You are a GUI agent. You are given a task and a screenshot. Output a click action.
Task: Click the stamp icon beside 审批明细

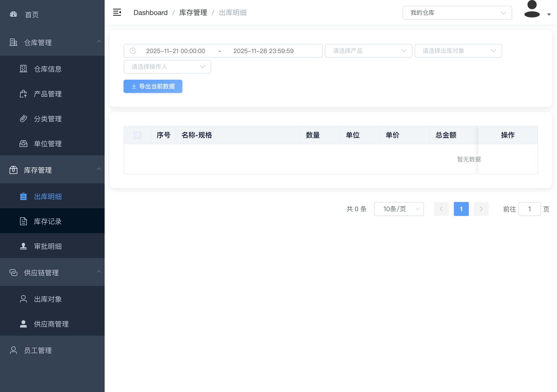coord(23,246)
